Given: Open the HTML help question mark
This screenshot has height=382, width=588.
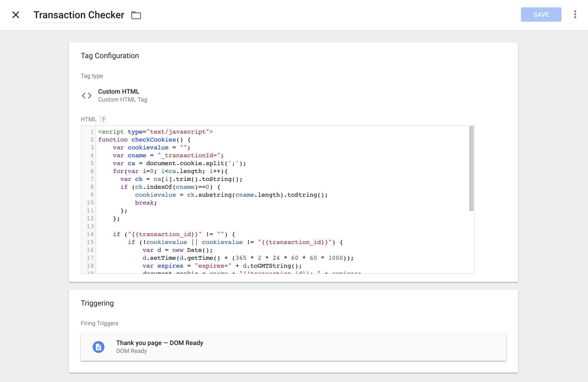Looking at the screenshot, I should pyautogui.click(x=103, y=120).
